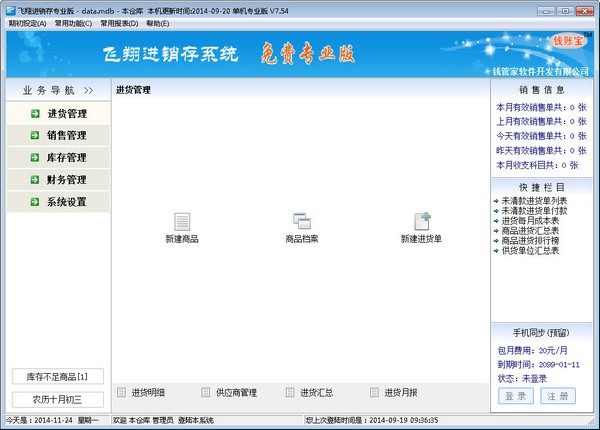The height and width of the screenshot is (430, 600).
Task: Click the 钱账宝 logo badge
Action: pyautogui.click(x=568, y=41)
